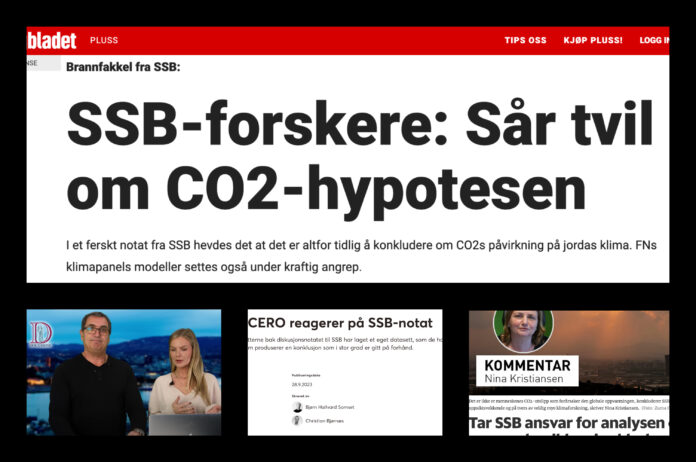Image resolution: width=696 pixels, height=462 pixels.
Task: Open the CERO reagerer på SSB-notat article
Action: (340, 323)
